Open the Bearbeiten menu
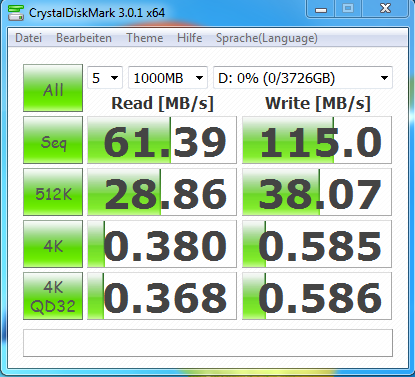This screenshot has height=377, width=415. pyautogui.click(x=84, y=38)
